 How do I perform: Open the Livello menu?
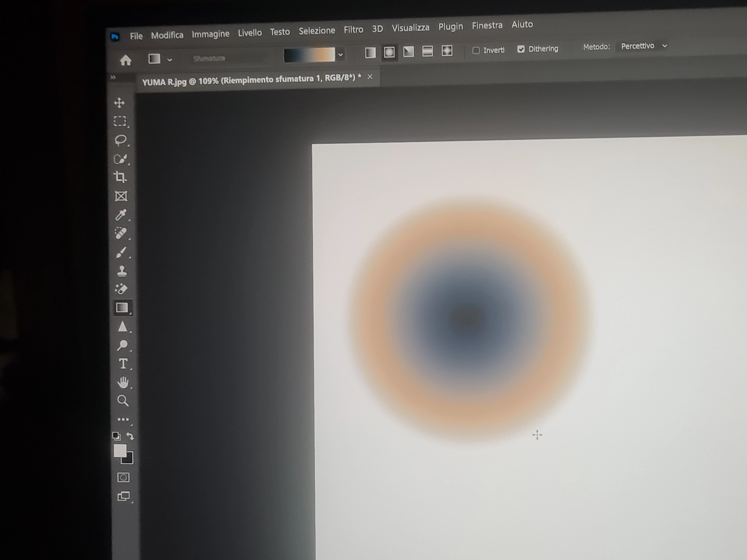coord(250,33)
